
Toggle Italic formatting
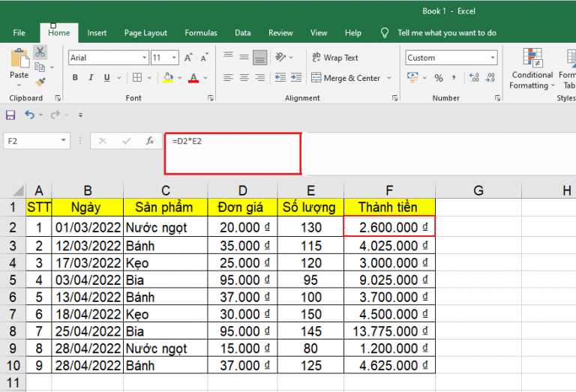[x=91, y=77]
